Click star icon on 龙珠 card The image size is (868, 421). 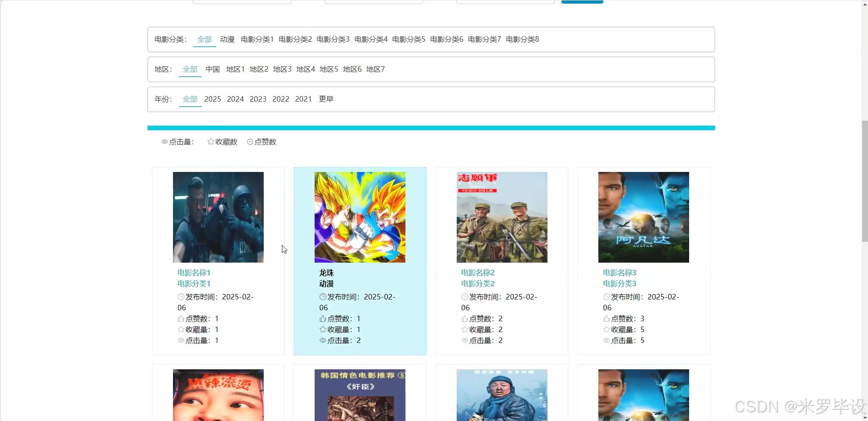(323, 330)
